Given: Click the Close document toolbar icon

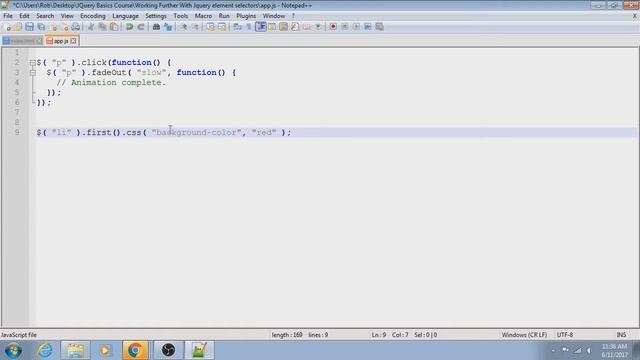Looking at the screenshot, I should pos(53,27).
